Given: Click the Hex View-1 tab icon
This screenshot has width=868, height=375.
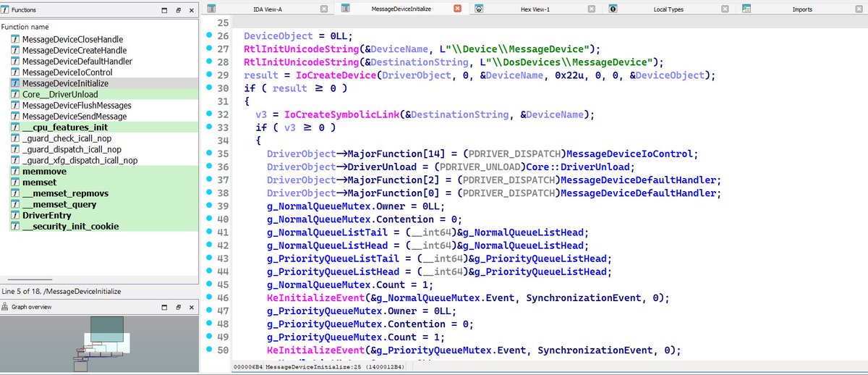Looking at the screenshot, I should point(479,9).
